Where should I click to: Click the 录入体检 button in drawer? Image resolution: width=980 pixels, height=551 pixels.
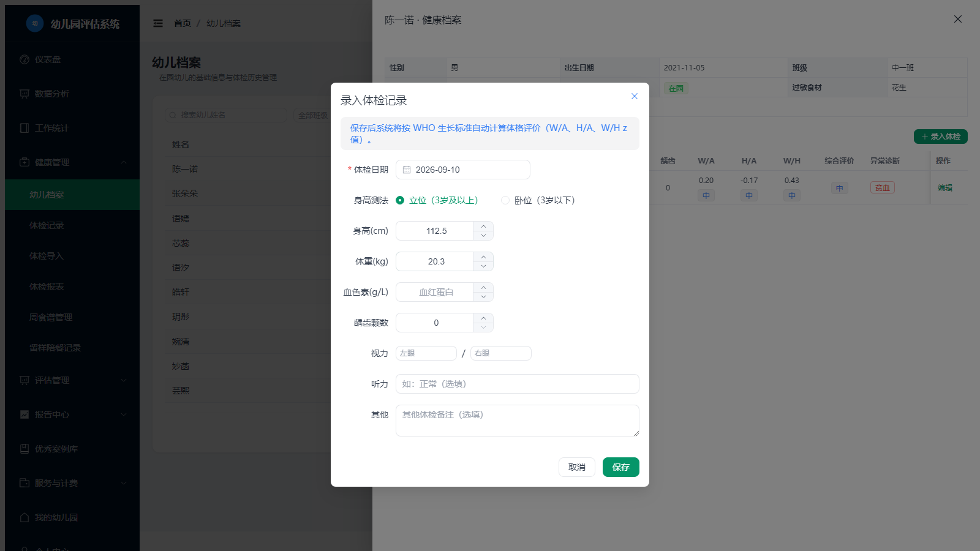tap(941, 137)
